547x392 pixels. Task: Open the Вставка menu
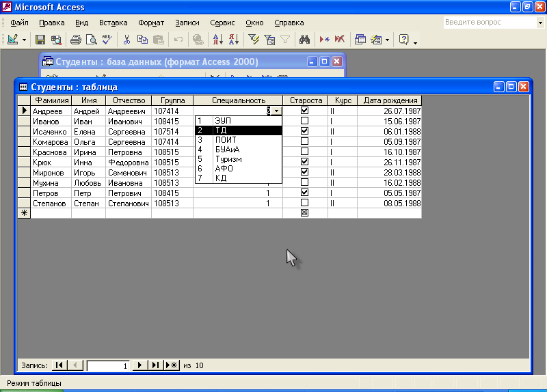(113, 23)
